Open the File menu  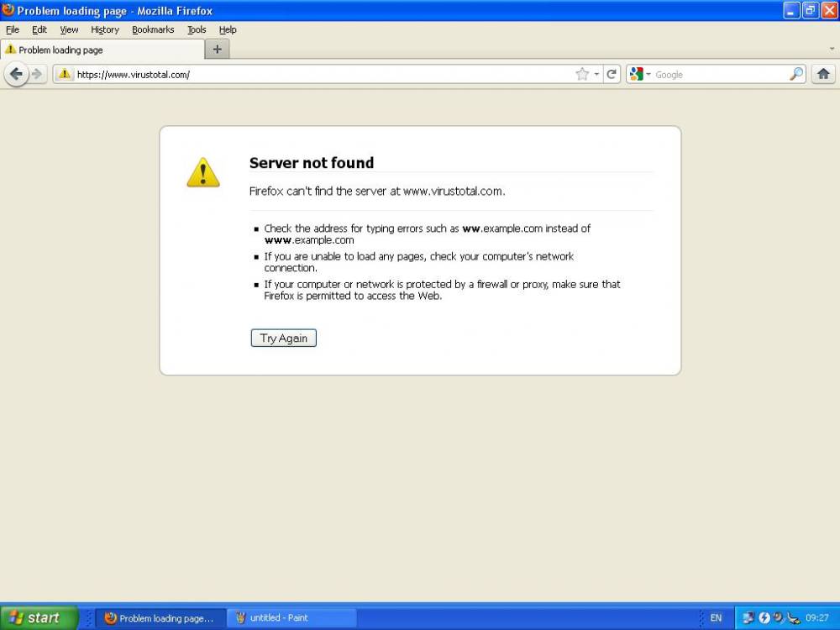[13, 29]
